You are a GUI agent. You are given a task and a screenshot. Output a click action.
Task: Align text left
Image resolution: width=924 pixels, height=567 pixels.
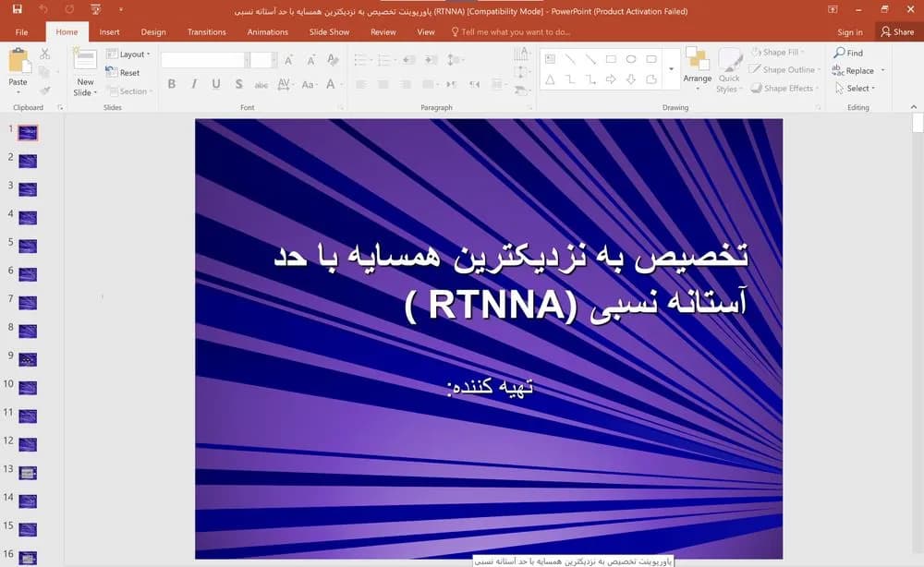tap(361, 85)
